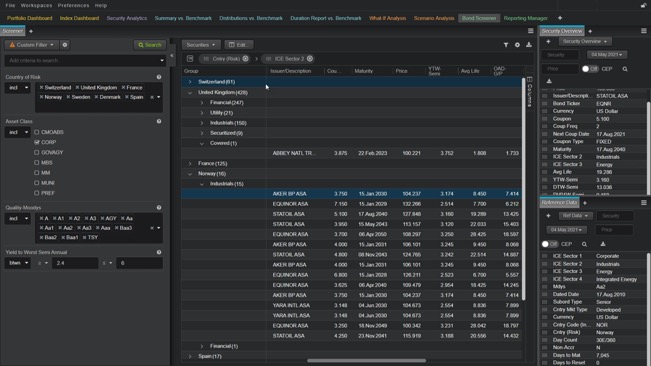Open help for Asset Class
Screen dimensions: 651x366
[159, 121]
